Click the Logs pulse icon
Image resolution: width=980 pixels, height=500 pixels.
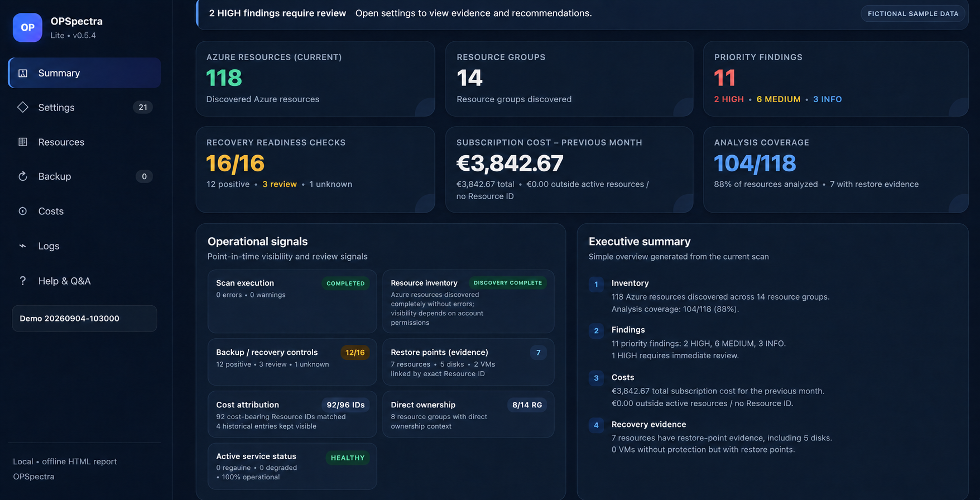click(23, 246)
